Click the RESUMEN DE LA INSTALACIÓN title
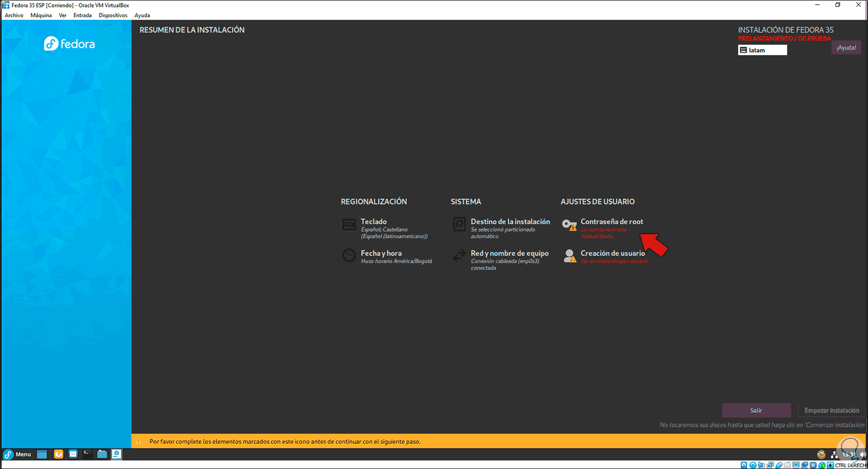The height and width of the screenshot is (469, 868). click(x=192, y=29)
